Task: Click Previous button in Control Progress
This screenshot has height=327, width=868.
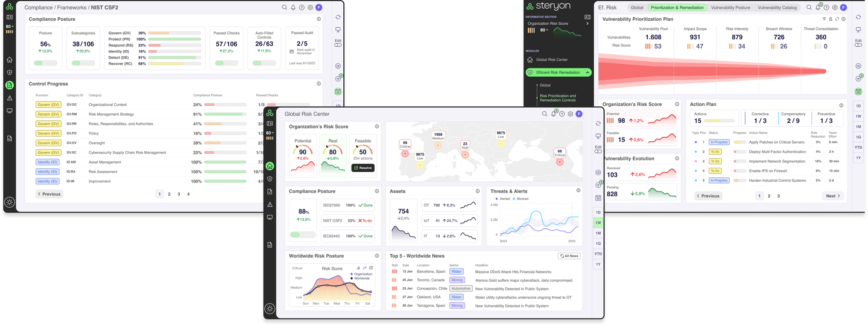Action: click(x=49, y=194)
